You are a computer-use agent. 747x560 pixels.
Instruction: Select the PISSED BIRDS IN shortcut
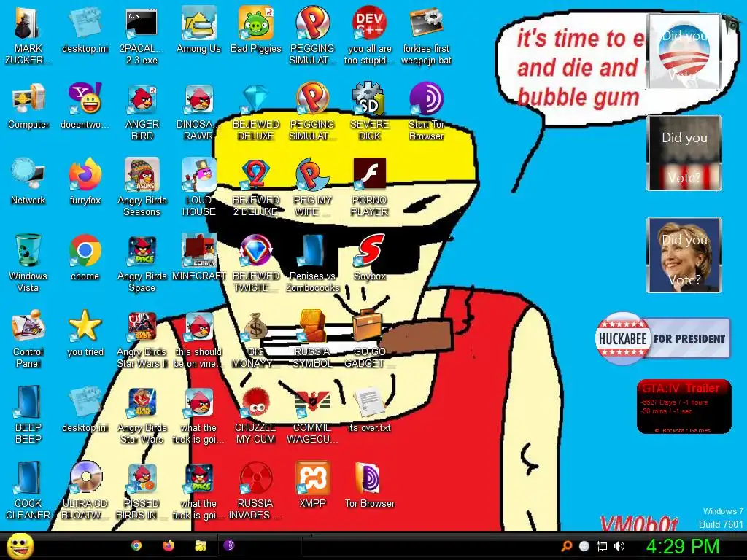pyautogui.click(x=142, y=491)
